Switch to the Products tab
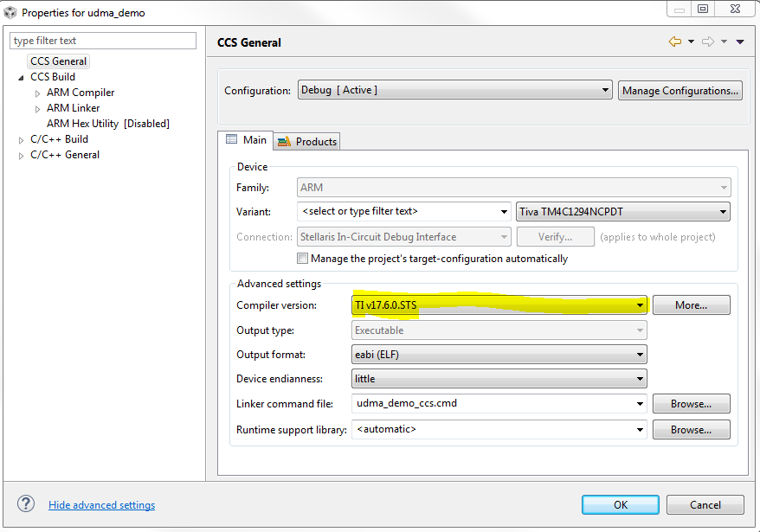Image resolution: width=760 pixels, height=532 pixels. pos(308,141)
